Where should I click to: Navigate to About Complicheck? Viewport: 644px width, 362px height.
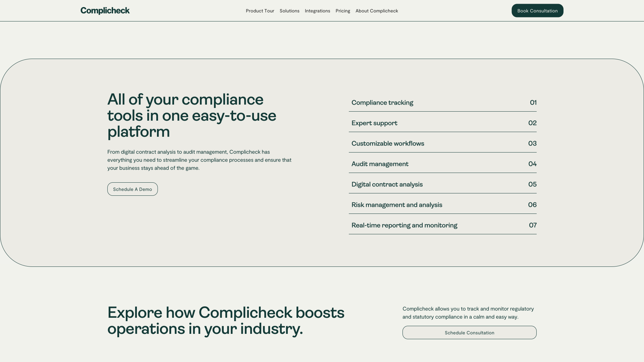pos(377,11)
